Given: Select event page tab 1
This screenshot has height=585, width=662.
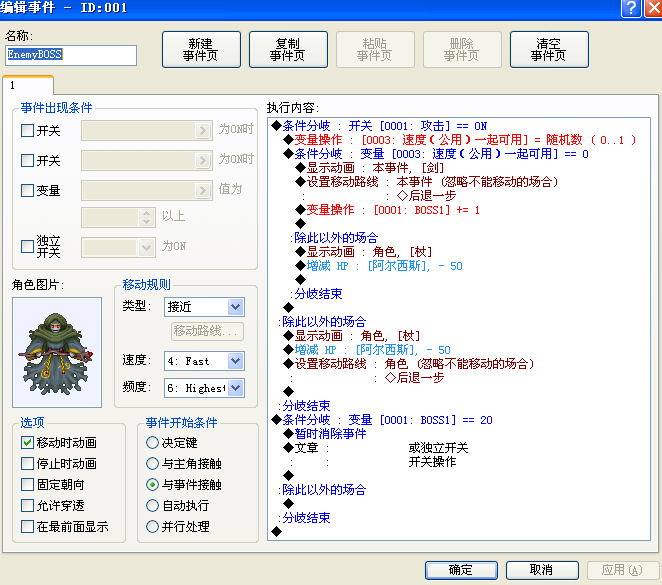Looking at the screenshot, I should tap(28, 85).
